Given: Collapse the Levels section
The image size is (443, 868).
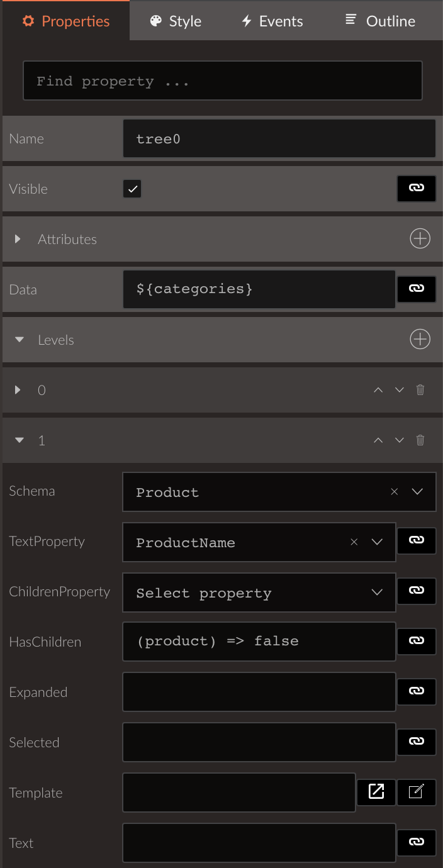Looking at the screenshot, I should coord(20,340).
